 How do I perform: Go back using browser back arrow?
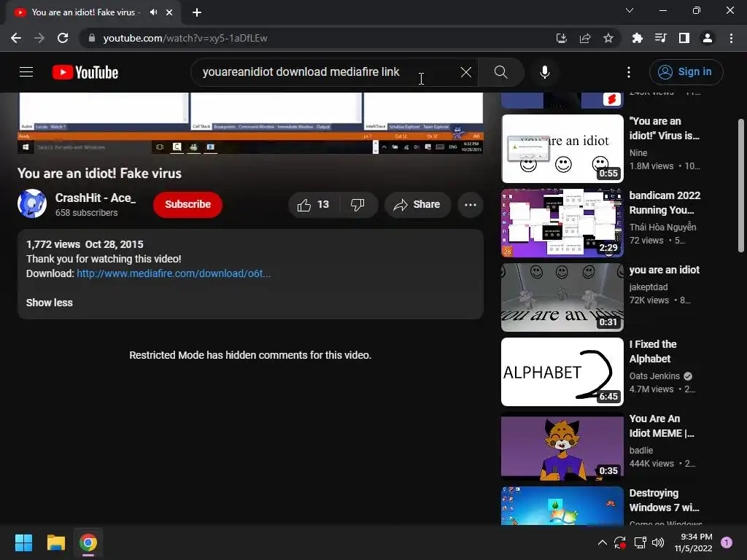16,38
